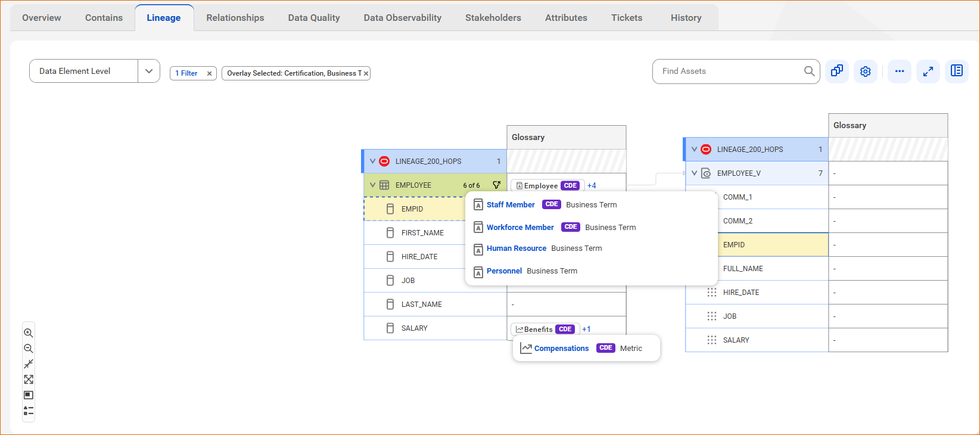Click the Compensations metric chart icon
This screenshot has width=980, height=435.
click(526, 349)
